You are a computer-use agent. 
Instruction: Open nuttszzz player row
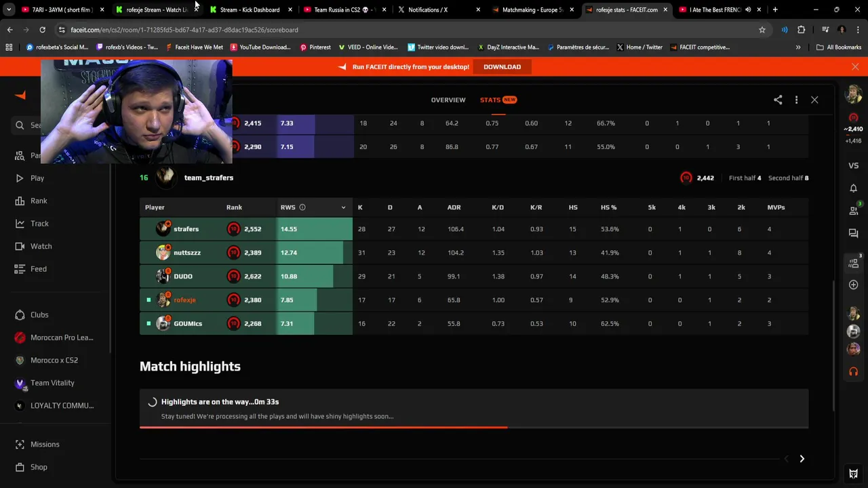(x=474, y=253)
